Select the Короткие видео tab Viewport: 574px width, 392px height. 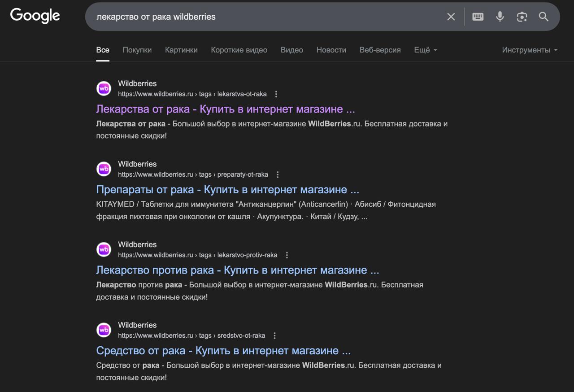(x=239, y=50)
